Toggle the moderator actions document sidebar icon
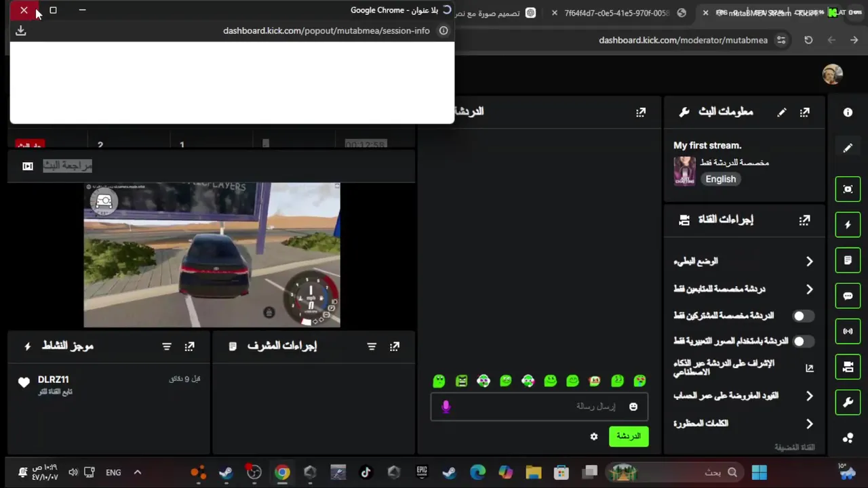The image size is (868, 488). (x=848, y=260)
